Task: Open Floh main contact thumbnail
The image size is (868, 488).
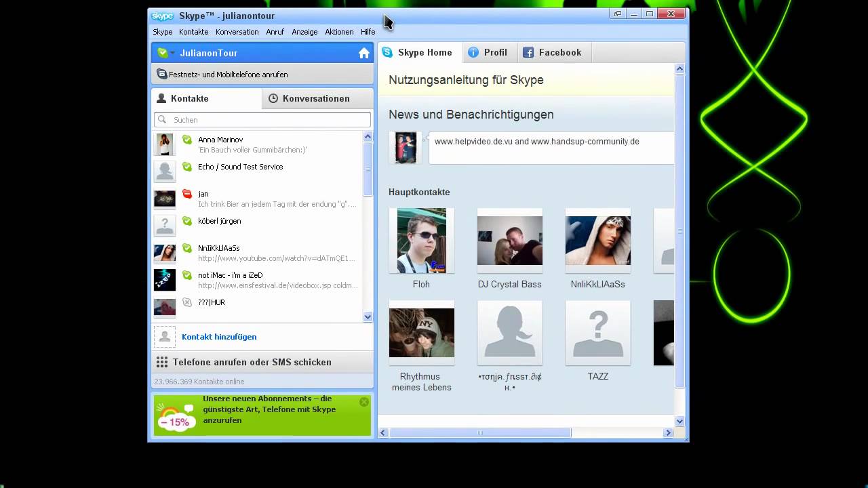Action: [422, 241]
